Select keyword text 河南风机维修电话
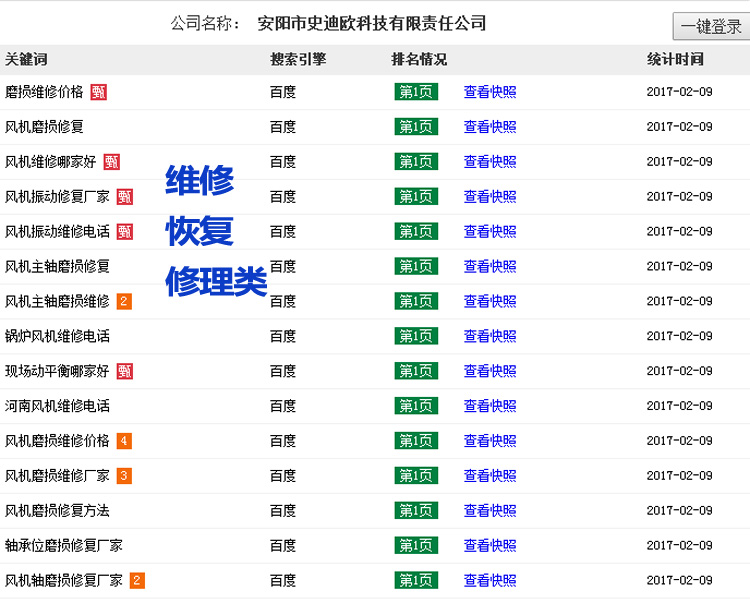This screenshot has width=750, height=603. point(57,406)
